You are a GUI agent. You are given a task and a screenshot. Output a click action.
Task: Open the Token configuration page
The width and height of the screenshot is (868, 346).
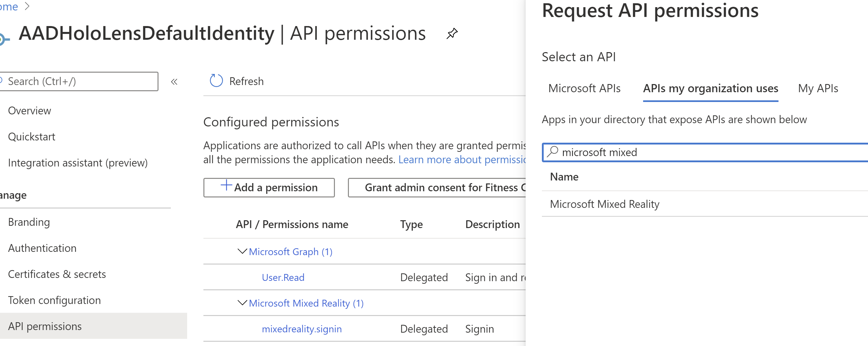click(54, 300)
